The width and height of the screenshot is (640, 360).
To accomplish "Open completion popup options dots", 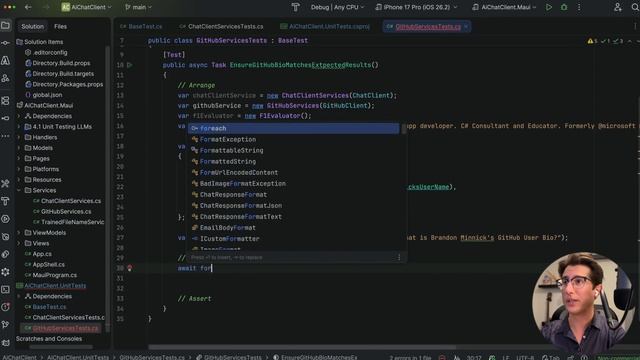I will 399,257.
